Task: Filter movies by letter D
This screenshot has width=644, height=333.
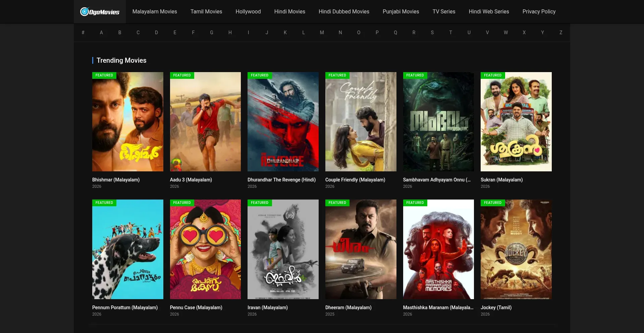Action: tap(156, 33)
